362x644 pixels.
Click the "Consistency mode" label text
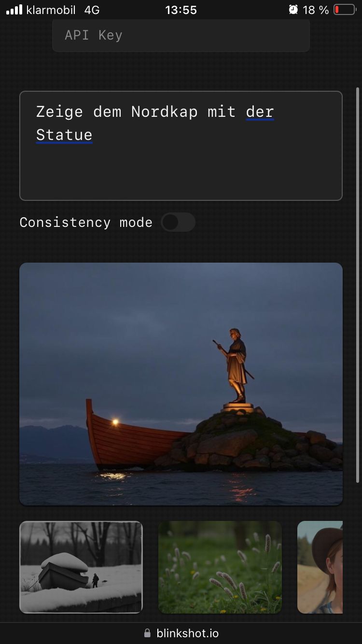pos(86,223)
